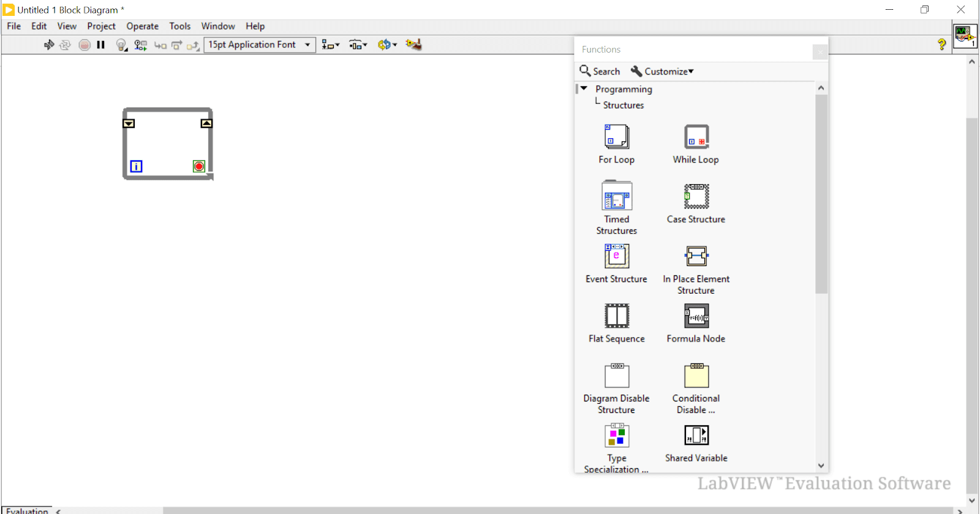980x514 pixels.
Task: Open the Timed Structures subpalette
Action: (616, 197)
